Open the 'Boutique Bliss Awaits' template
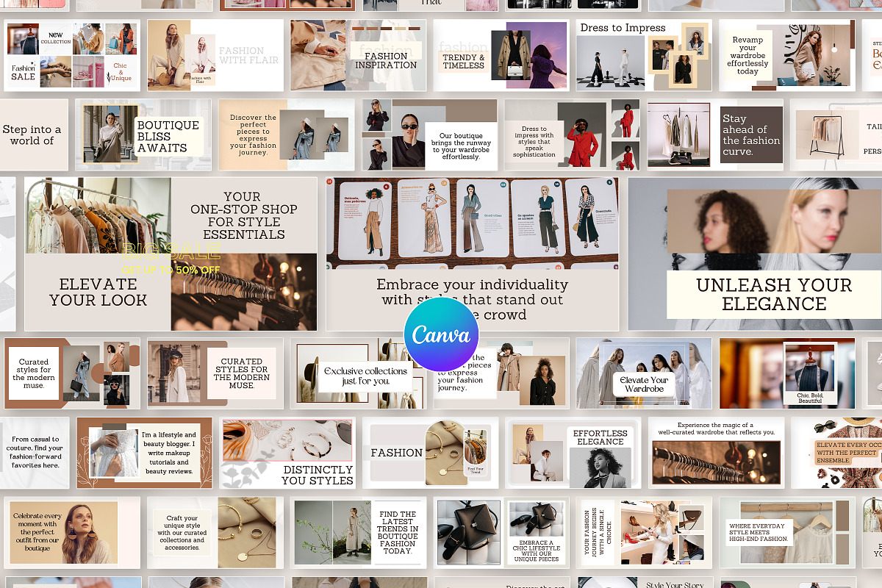This screenshot has width=882, height=588. click(x=143, y=135)
